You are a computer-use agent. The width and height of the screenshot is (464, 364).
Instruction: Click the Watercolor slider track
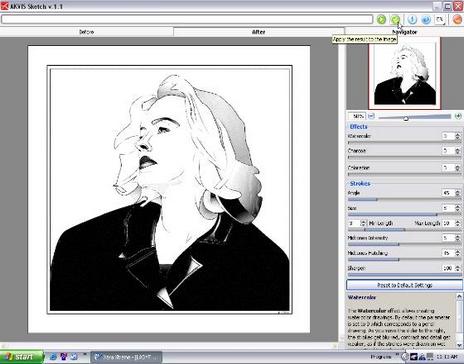click(x=404, y=142)
